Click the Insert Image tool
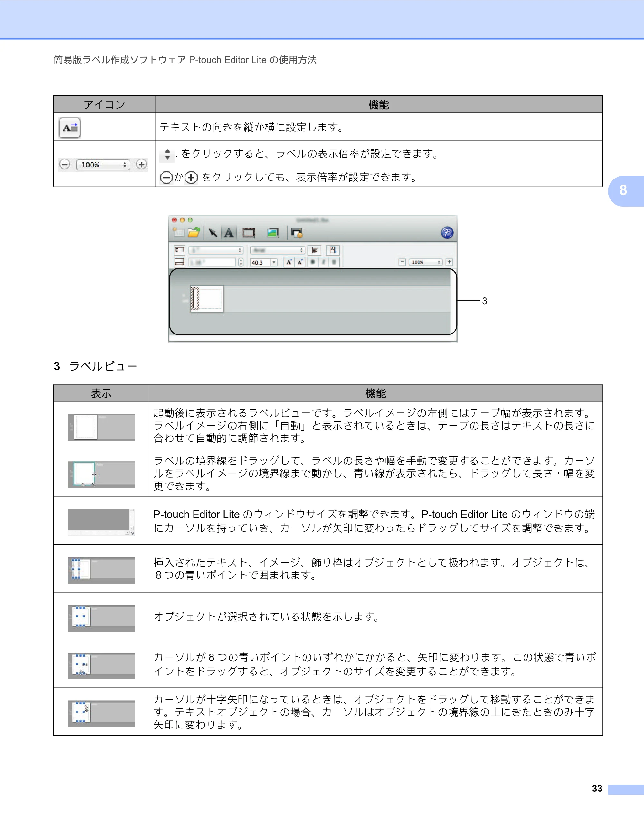The image size is (644, 833). point(273,233)
